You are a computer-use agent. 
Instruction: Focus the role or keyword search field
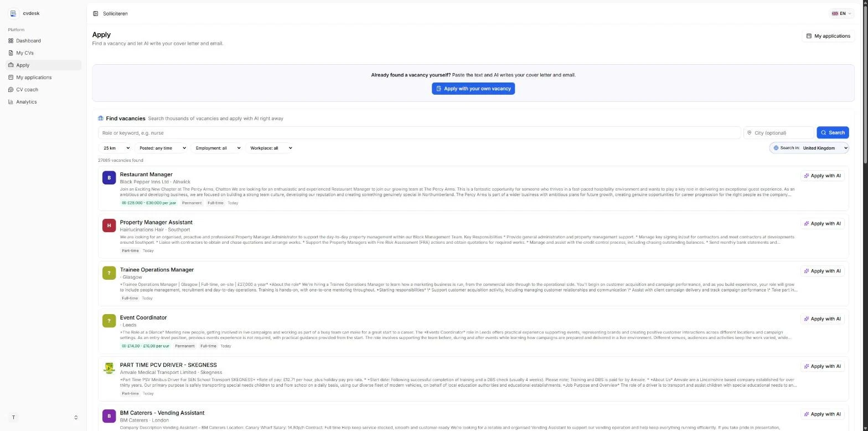point(419,133)
